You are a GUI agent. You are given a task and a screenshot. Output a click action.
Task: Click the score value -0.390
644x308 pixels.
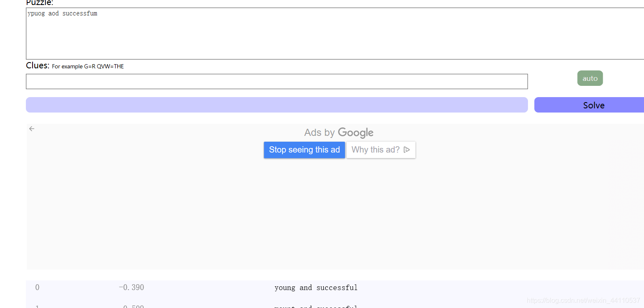pos(131,288)
